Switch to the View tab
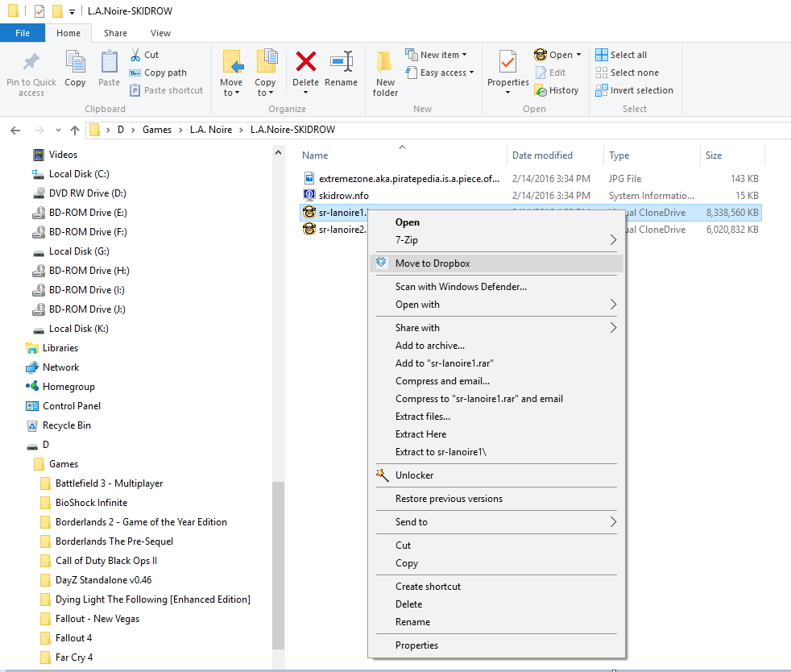 point(160,33)
